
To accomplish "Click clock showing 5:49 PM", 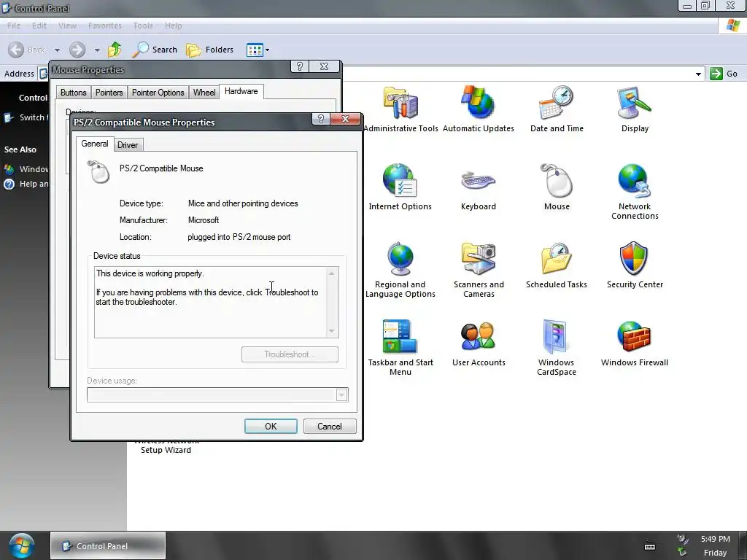I will (715, 539).
